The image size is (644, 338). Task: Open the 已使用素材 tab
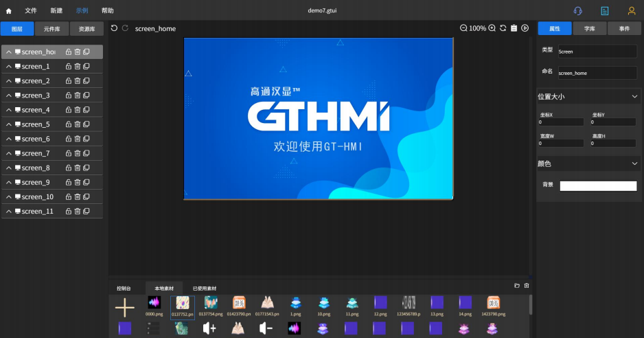coord(205,289)
